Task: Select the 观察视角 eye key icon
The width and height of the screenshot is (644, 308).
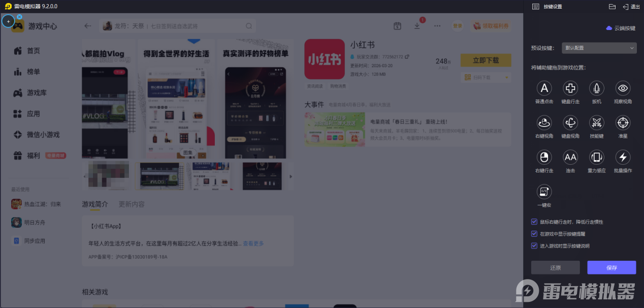Action: (623, 88)
